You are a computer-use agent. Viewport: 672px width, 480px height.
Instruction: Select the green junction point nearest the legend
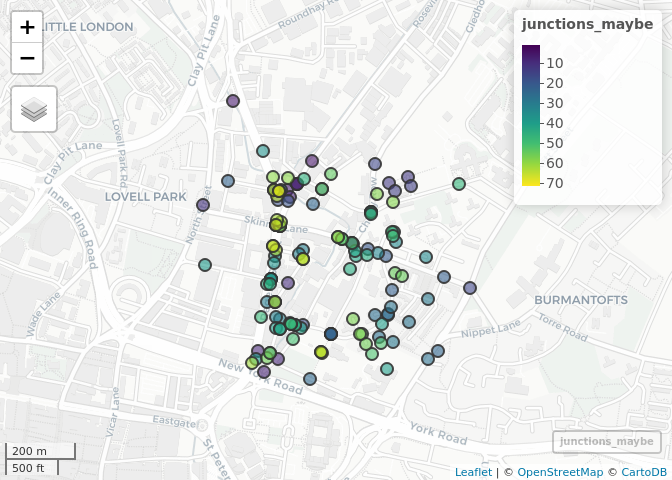tap(459, 184)
